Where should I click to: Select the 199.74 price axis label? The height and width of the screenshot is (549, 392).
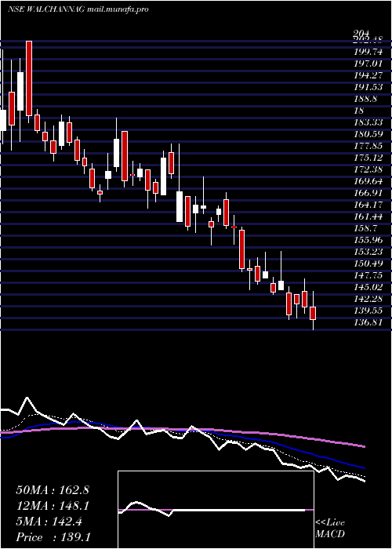pos(368,53)
